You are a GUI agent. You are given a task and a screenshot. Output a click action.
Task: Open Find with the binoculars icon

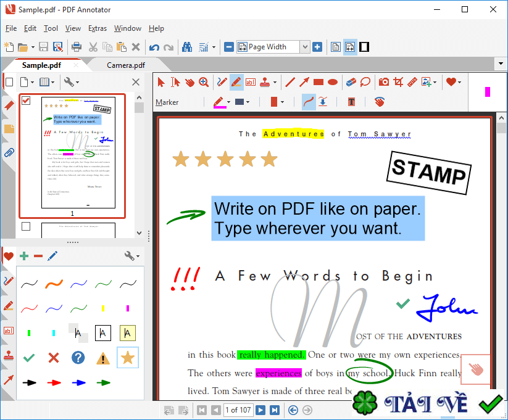point(187,47)
